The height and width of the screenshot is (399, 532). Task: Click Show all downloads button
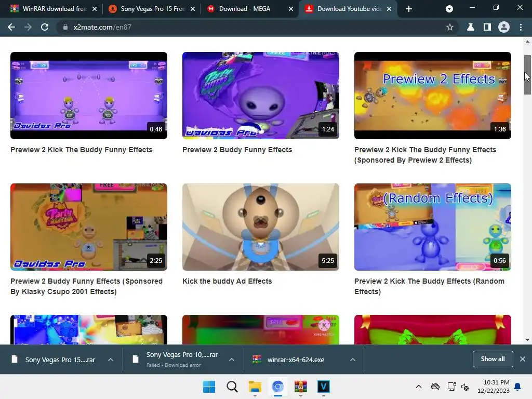pyautogui.click(x=493, y=359)
